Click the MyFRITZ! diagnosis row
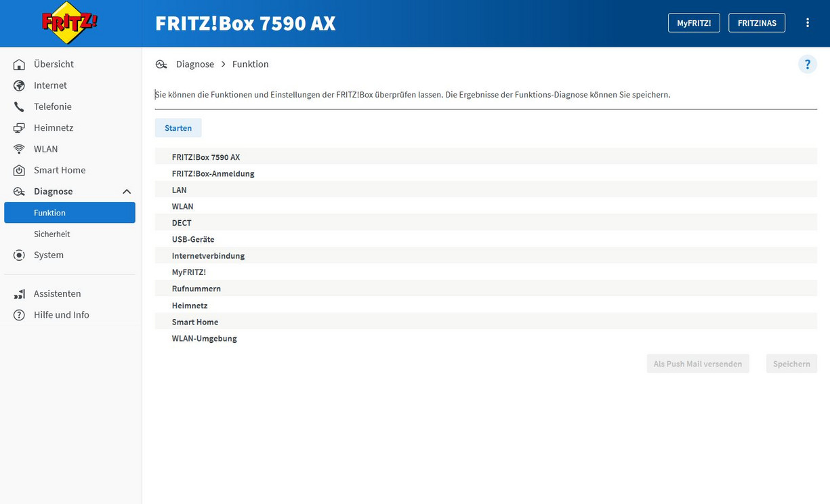830x504 pixels. [486, 272]
